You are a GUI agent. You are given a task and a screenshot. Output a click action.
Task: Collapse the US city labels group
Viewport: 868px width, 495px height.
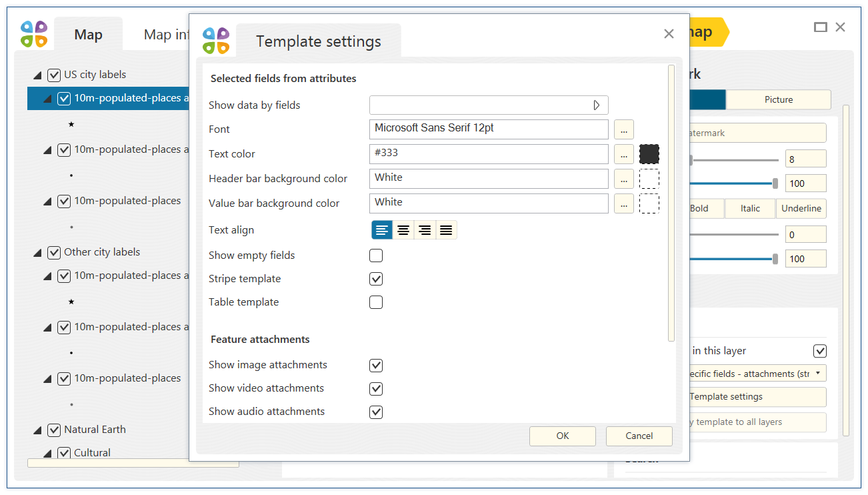point(37,75)
